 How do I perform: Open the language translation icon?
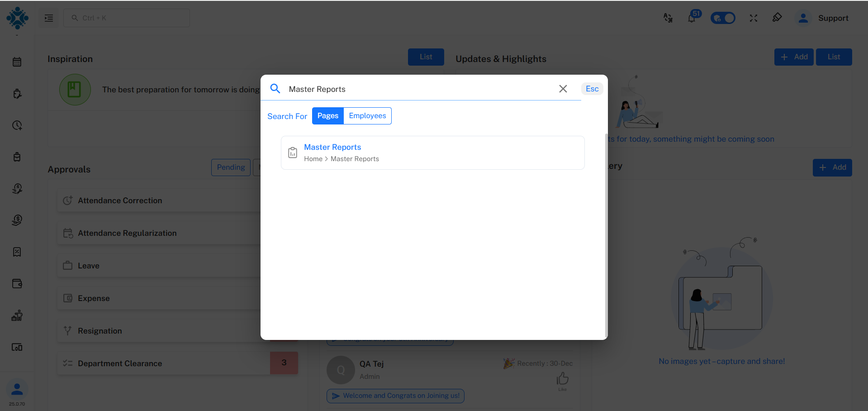668,18
